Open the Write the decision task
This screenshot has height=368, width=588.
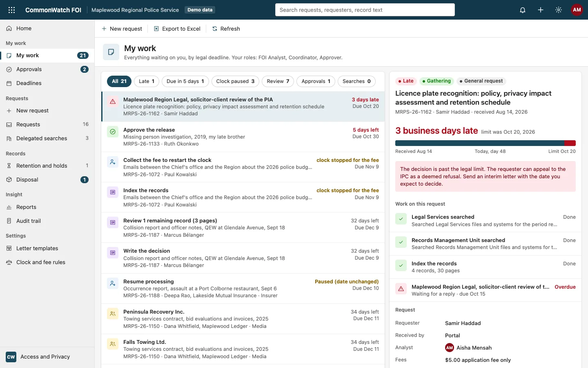[243, 258]
